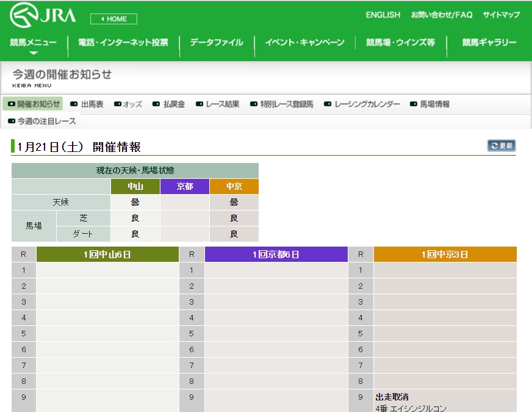Open the データファイル menu
This screenshot has height=412, width=532.
(x=217, y=43)
